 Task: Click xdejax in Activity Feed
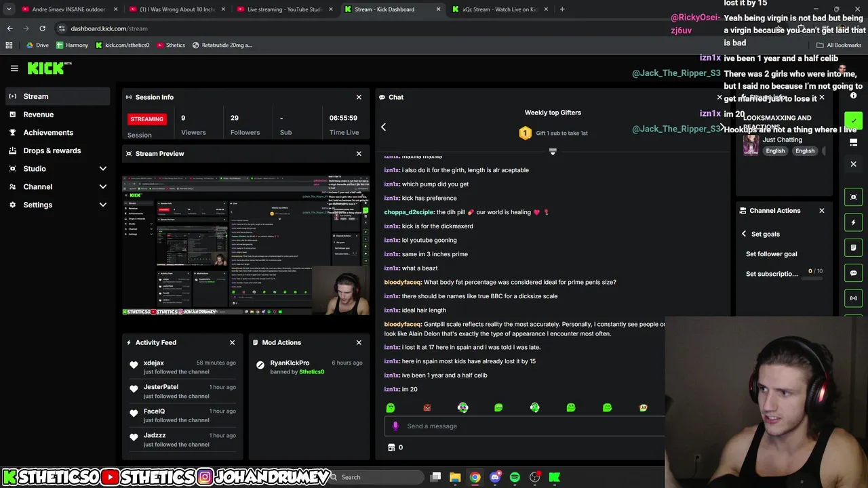[154, 363]
